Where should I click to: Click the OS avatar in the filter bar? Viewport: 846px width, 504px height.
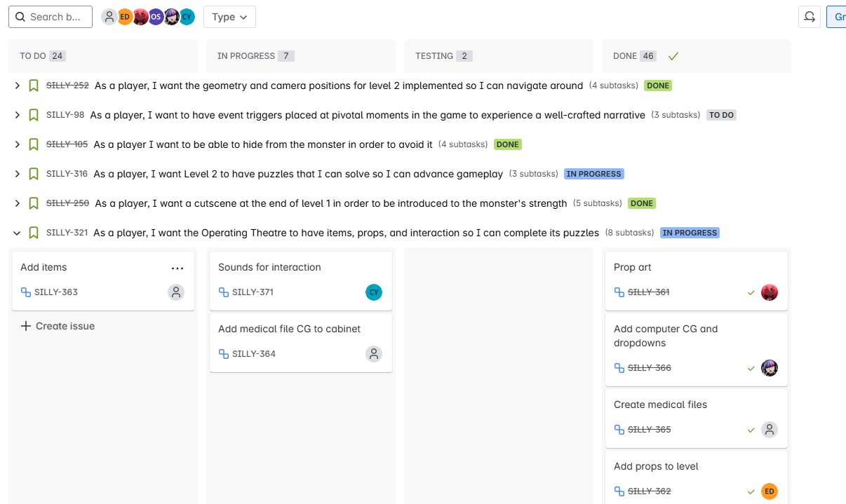tap(156, 16)
